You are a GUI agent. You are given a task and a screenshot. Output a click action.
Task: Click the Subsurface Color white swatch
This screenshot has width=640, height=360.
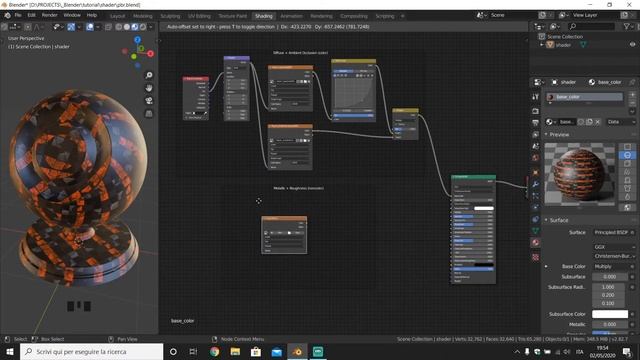pyautogui.click(x=610, y=314)
